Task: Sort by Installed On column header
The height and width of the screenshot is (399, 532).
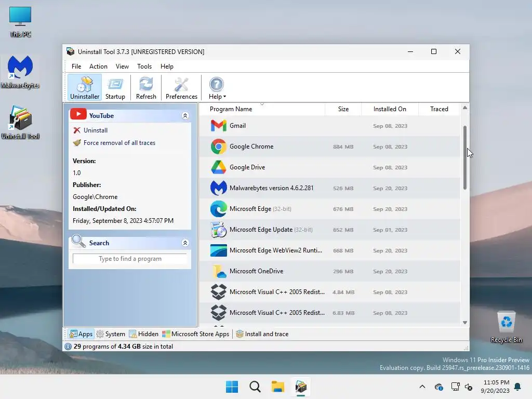Action: point(390,109)
